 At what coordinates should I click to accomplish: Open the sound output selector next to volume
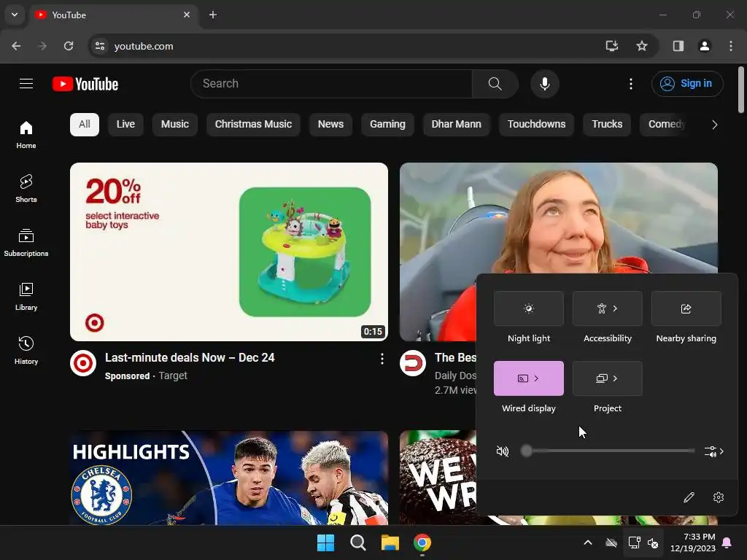[714, 451]
